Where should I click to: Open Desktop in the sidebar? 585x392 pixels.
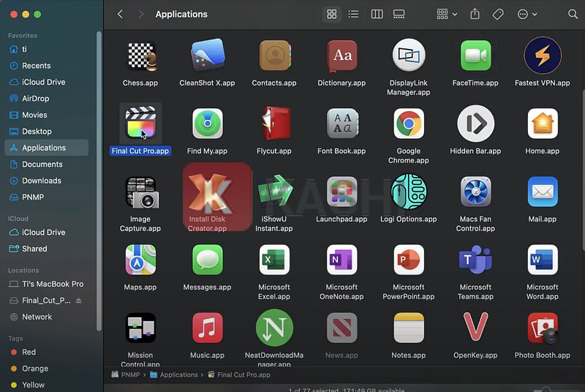[x=46, y=132]
